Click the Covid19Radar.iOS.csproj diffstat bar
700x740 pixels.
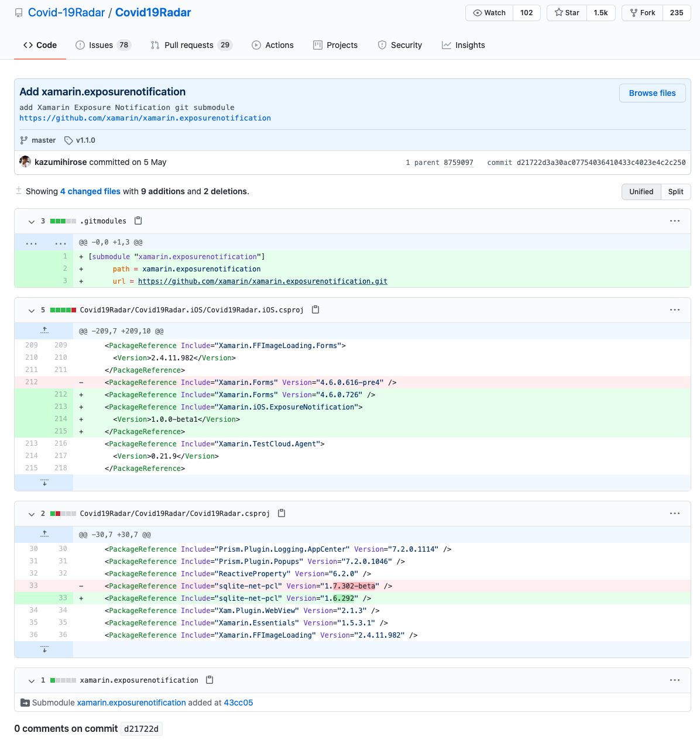63,310
